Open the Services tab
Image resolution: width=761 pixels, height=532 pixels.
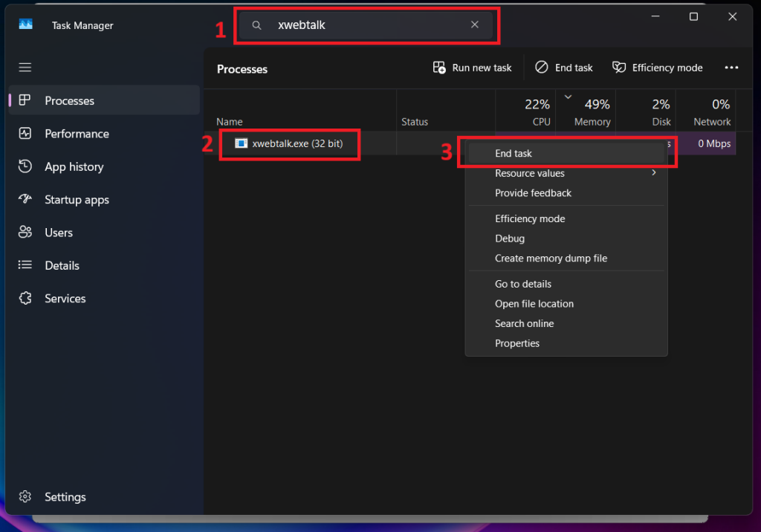click(x=104, y=299)
